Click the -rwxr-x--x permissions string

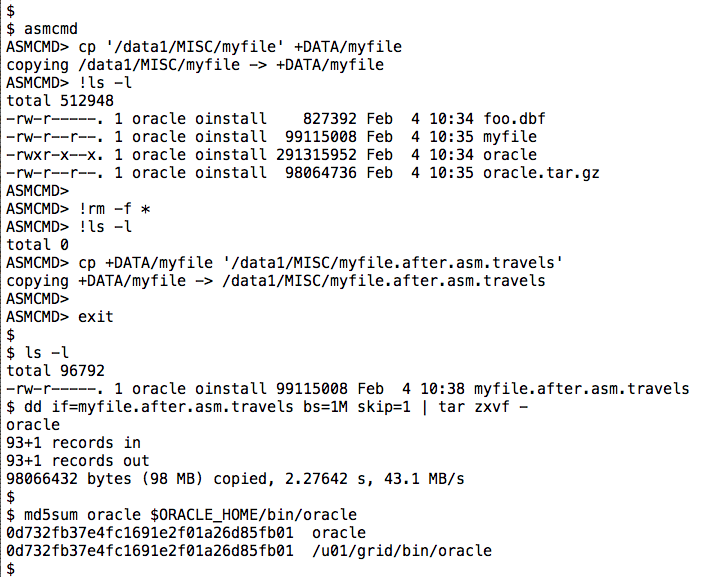pyautogui.click(x=51, y=155)
